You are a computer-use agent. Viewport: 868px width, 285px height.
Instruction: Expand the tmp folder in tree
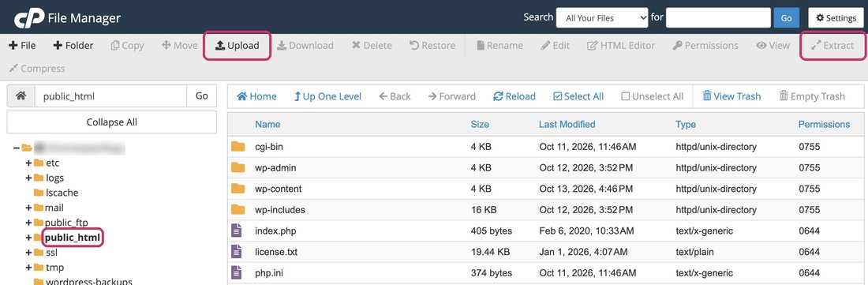click(x=28, y=268)
